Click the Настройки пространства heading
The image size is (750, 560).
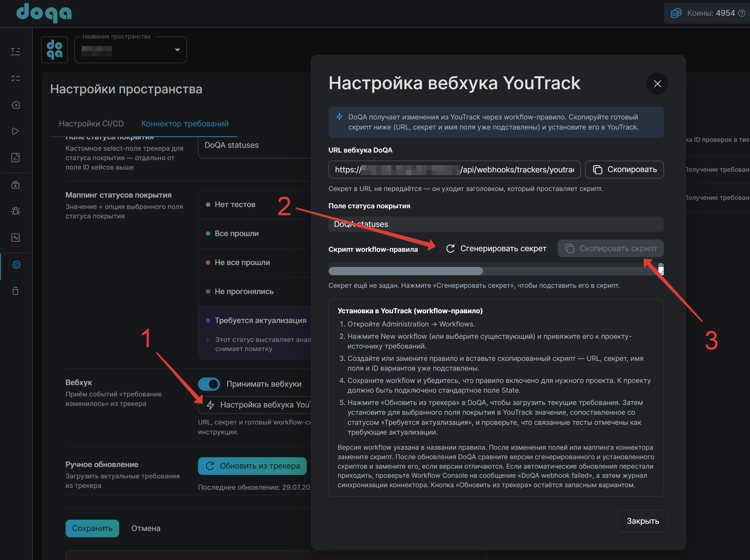pos(126,89)
